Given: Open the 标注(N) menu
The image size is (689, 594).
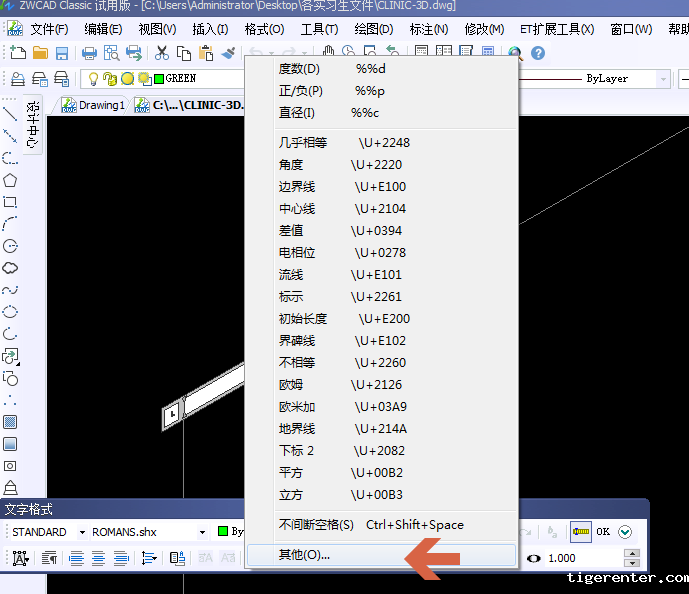Looking at the screenshot, I should pos(429,29).
